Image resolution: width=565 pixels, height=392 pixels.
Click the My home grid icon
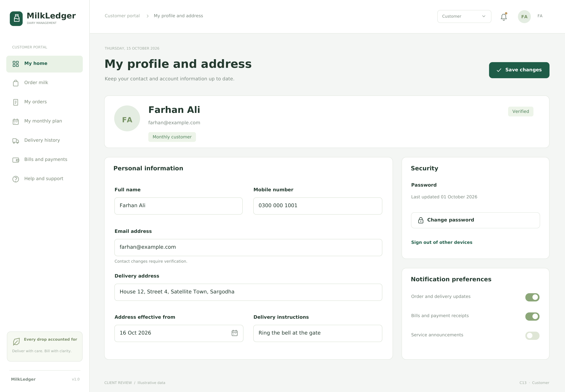tap(16, 64)
